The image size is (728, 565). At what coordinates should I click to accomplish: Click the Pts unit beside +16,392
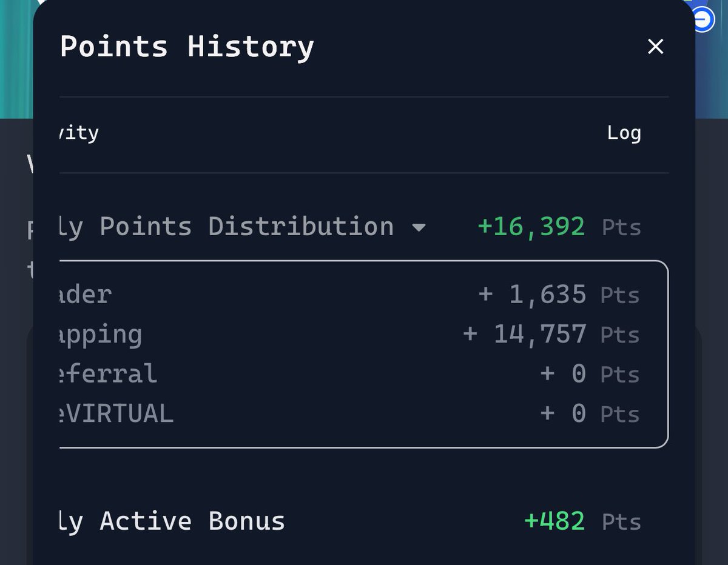coord(621,228)
